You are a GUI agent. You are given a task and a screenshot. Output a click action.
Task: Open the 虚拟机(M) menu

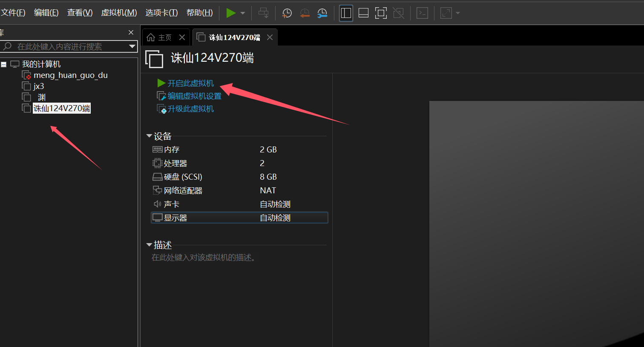coord(119,13)
